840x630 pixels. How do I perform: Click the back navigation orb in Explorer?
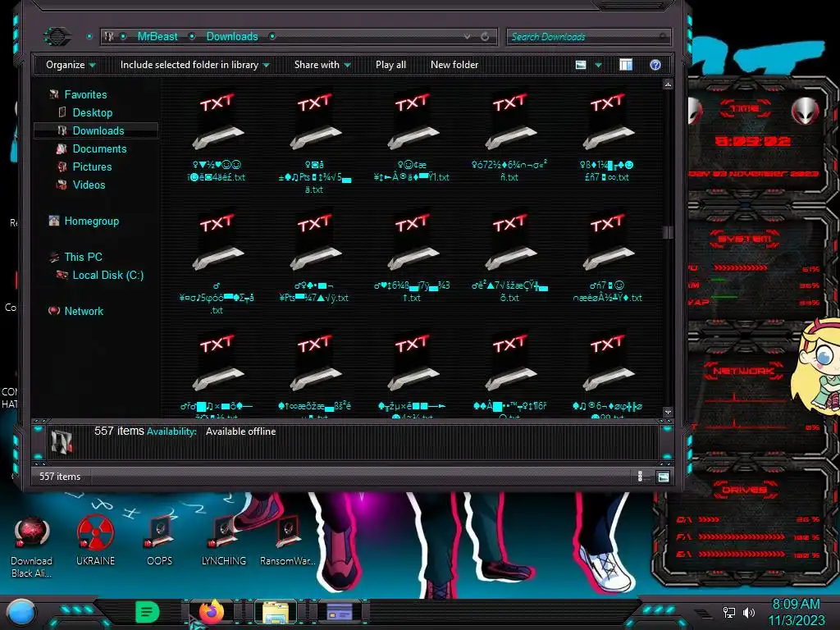pos(57,36)
